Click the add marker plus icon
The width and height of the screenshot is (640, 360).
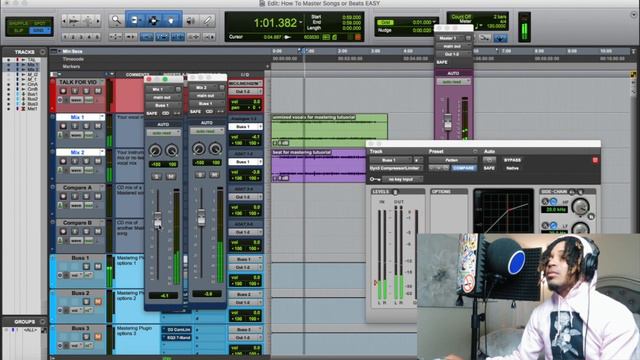coord(268,67)
